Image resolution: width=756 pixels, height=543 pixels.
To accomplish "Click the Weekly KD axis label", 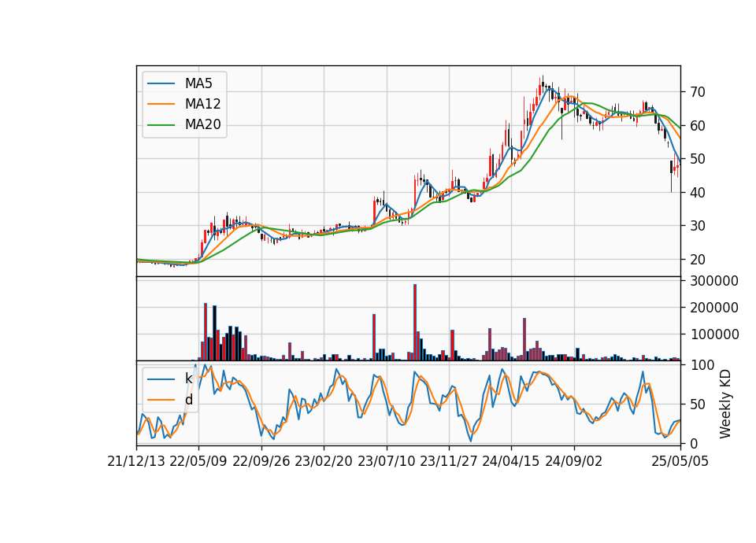I will pos(725,404).
